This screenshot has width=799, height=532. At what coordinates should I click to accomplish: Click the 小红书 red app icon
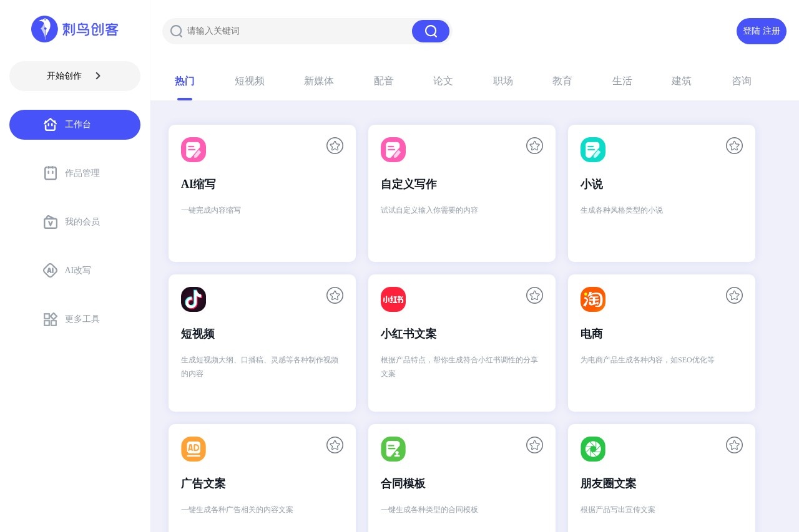click(x=393, y=299)
